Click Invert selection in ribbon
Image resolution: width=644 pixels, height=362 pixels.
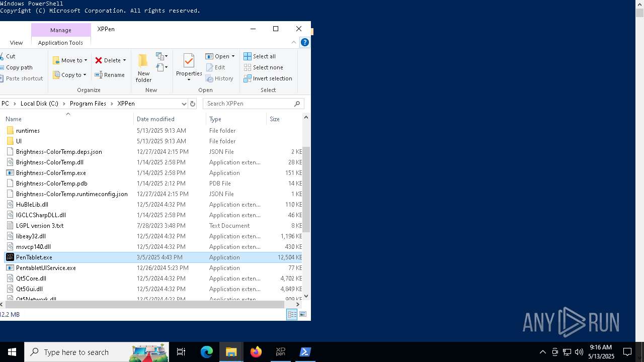pyautogui.click(x=268, y=78)
